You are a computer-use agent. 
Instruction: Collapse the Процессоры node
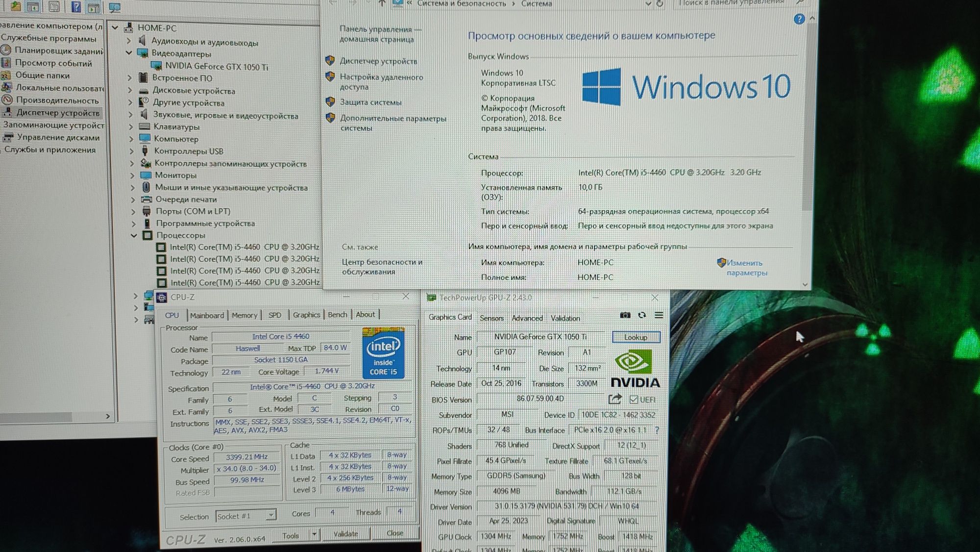pos(134,235)
